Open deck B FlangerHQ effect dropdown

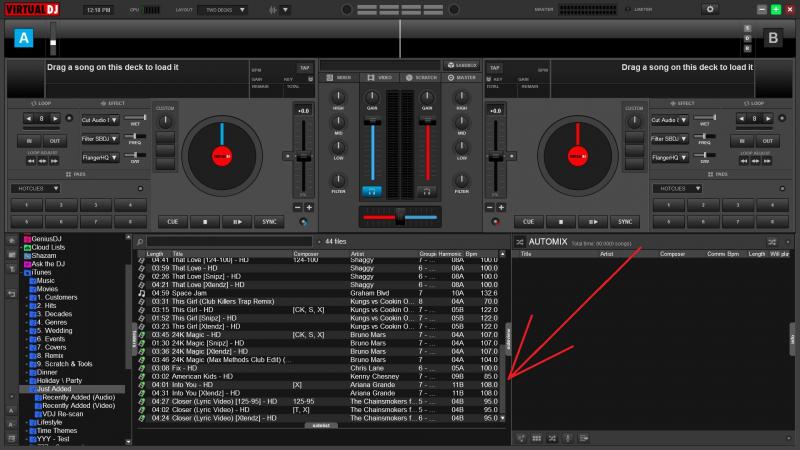pyautogui.click(x=669, y=158)
